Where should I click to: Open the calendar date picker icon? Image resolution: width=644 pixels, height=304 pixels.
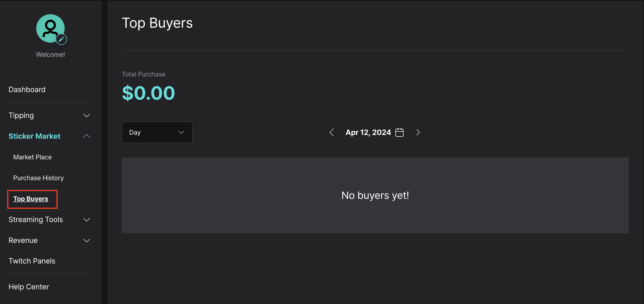tap(399, 132)
